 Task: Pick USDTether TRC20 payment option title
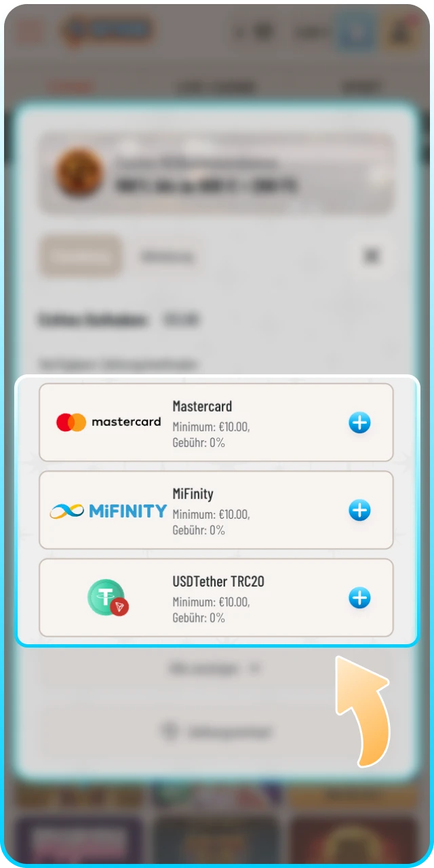tap(218, 581)
